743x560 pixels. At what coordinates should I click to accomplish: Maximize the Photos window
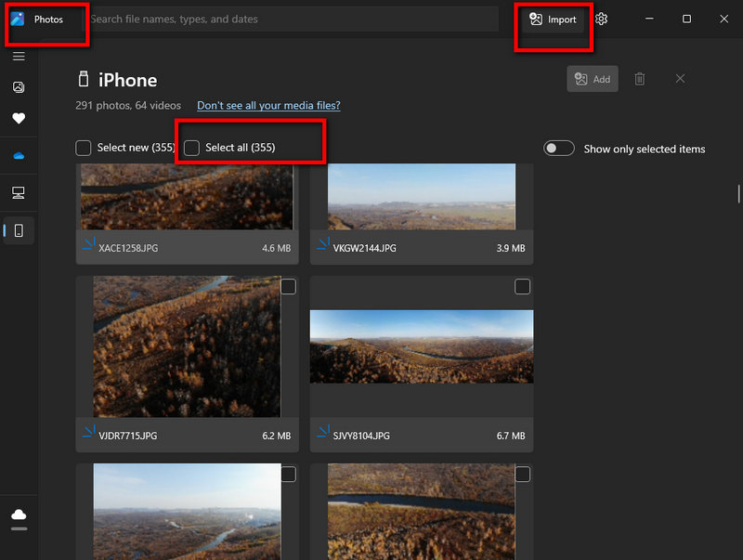[x=686, y=19]
